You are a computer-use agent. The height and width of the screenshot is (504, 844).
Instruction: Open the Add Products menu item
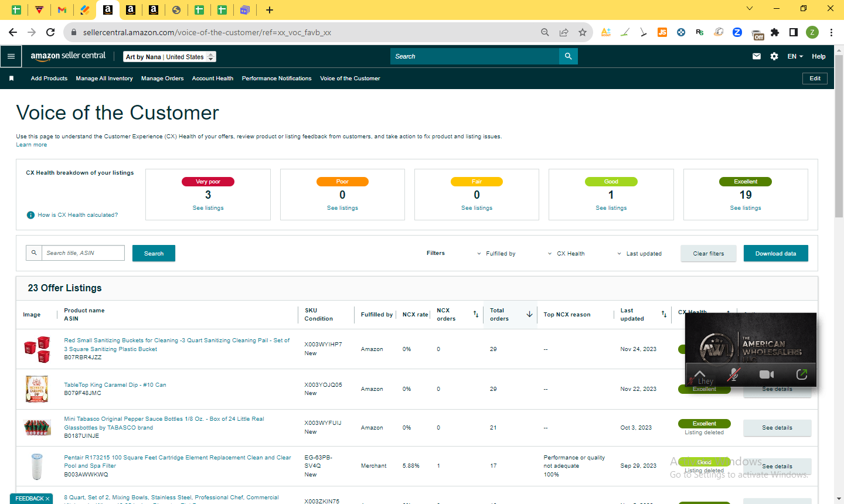(x=49, y=79)
